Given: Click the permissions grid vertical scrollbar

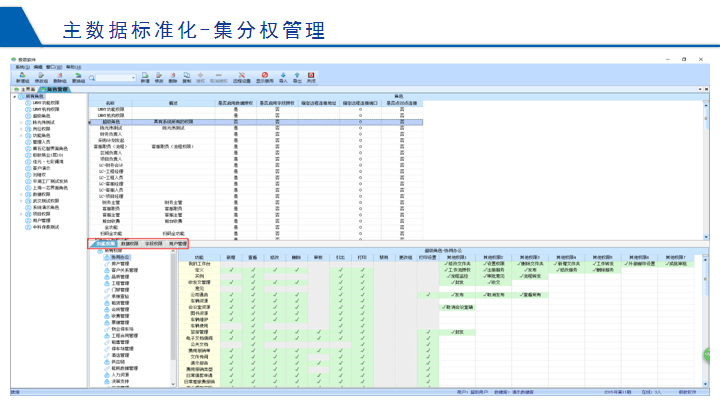Looking at the screenshot, I should pos(705,320).
